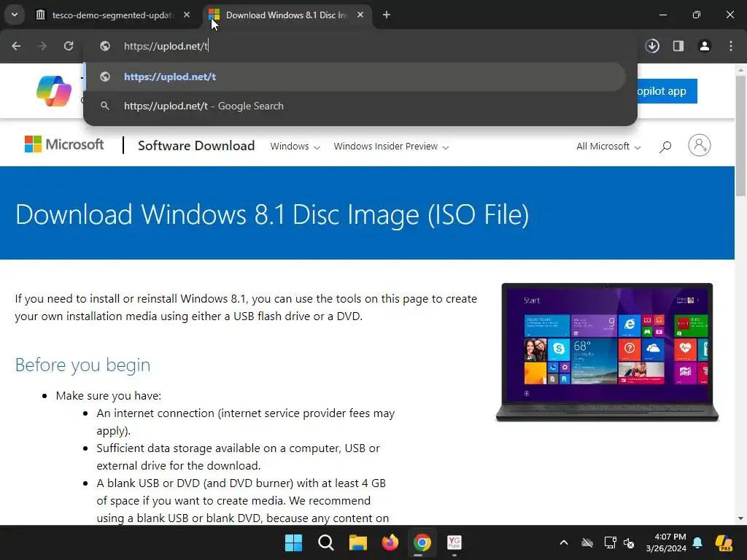
Task: Open a new tab with the plus button
Action: [x=387, y=15]
